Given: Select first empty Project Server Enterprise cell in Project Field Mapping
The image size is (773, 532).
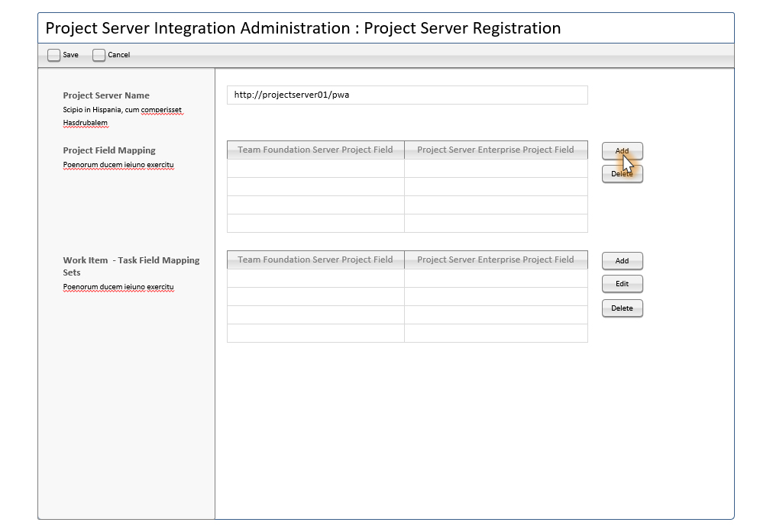Looking at the screenshot, I should pyautogui.click(x=496, y=169).
